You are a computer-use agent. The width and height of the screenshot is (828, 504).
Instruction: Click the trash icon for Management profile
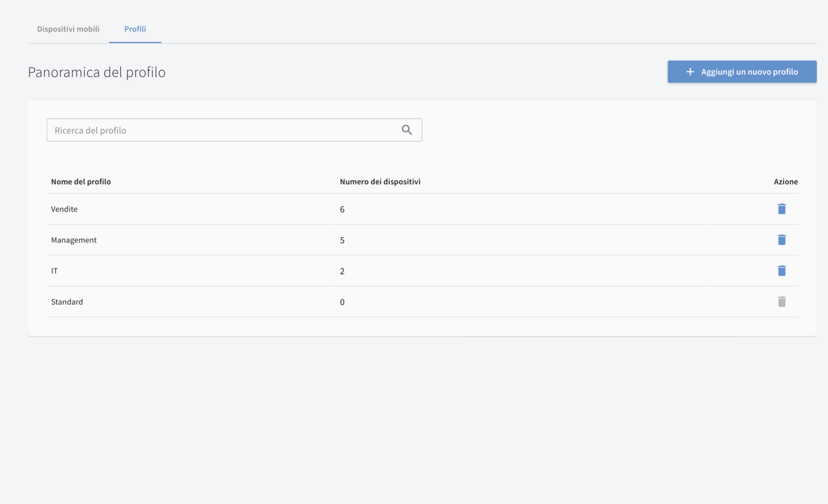[x=781, y=240]
